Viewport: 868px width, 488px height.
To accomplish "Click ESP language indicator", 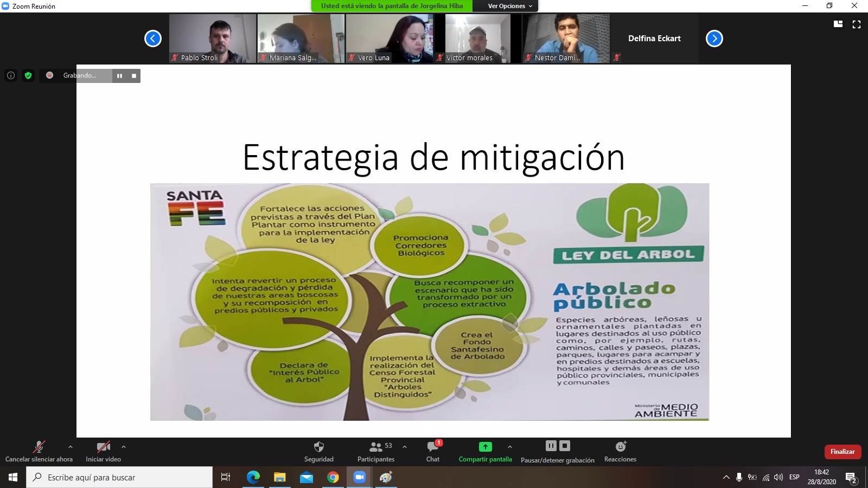I will 794,477.
